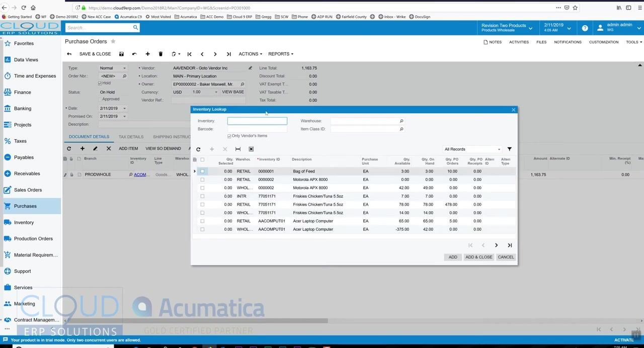644x348 pixels.
Task: Refresh the Inventory Lookup grid
Action: pos(198,149)
